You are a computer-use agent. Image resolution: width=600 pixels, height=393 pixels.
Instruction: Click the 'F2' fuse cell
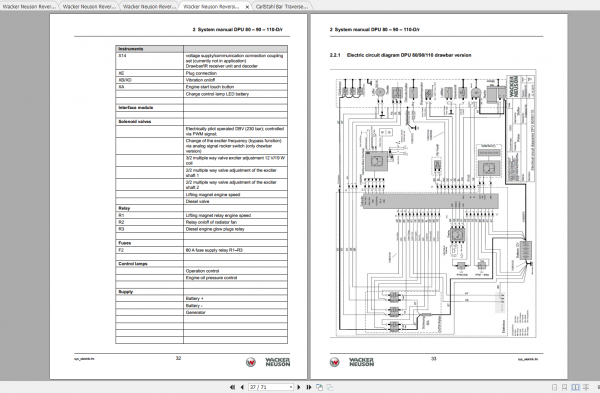click(150, 250)
